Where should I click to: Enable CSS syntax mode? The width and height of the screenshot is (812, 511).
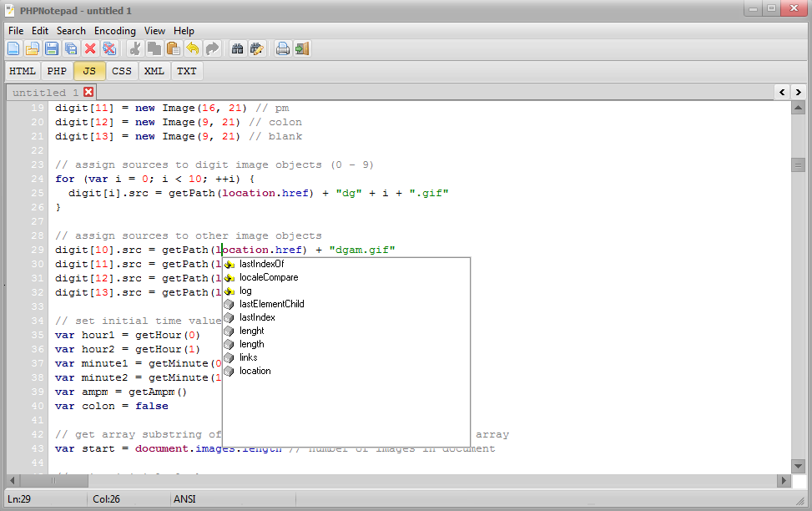(x=122, y=71)
